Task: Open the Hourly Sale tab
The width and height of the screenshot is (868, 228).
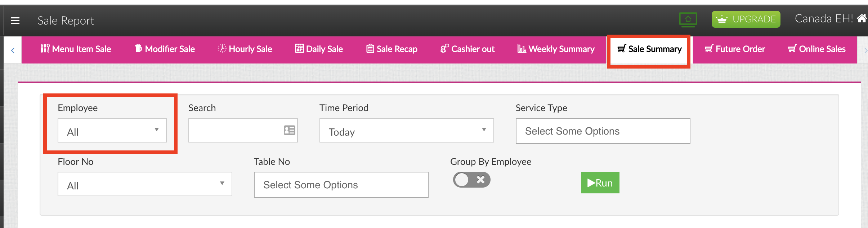Action: (x=245, y=49)
